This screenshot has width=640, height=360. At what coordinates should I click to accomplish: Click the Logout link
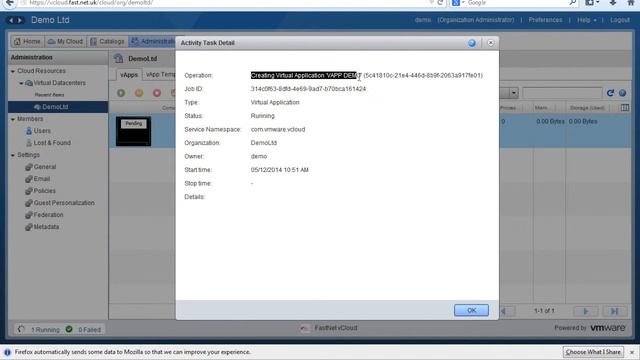tap(620, 20)
